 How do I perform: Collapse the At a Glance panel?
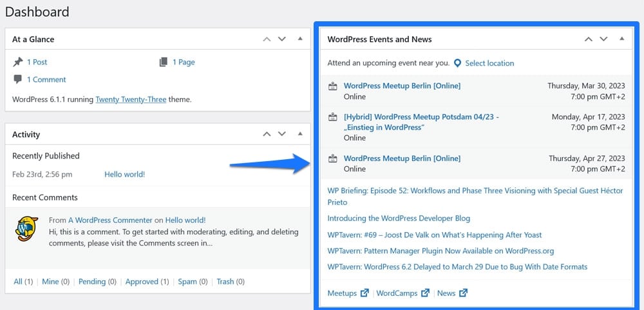299,39
